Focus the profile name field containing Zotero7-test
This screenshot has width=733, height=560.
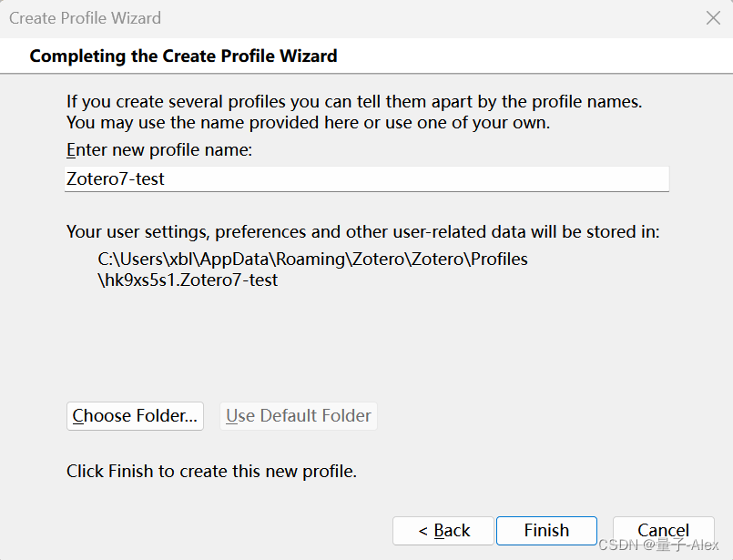367,179
